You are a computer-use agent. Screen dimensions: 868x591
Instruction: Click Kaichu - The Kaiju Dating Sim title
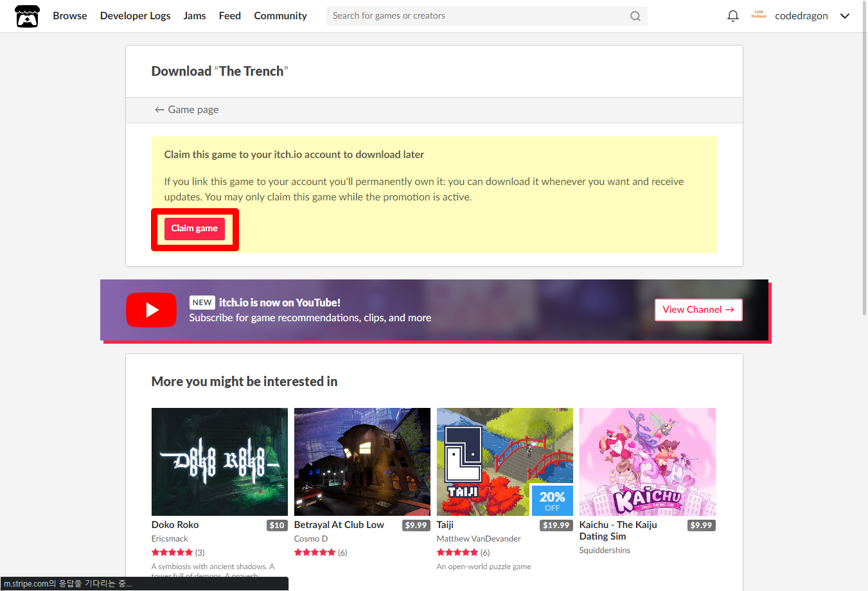(618, 531)
